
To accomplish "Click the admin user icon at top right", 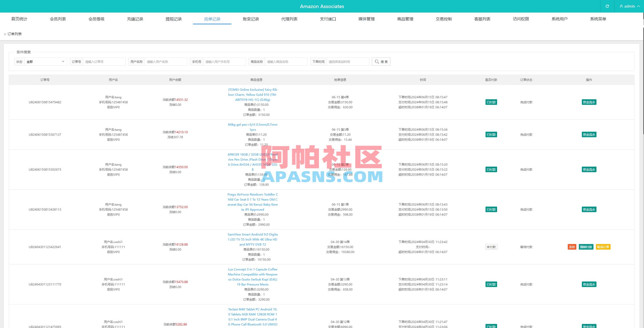I will [x=621, y=6].
